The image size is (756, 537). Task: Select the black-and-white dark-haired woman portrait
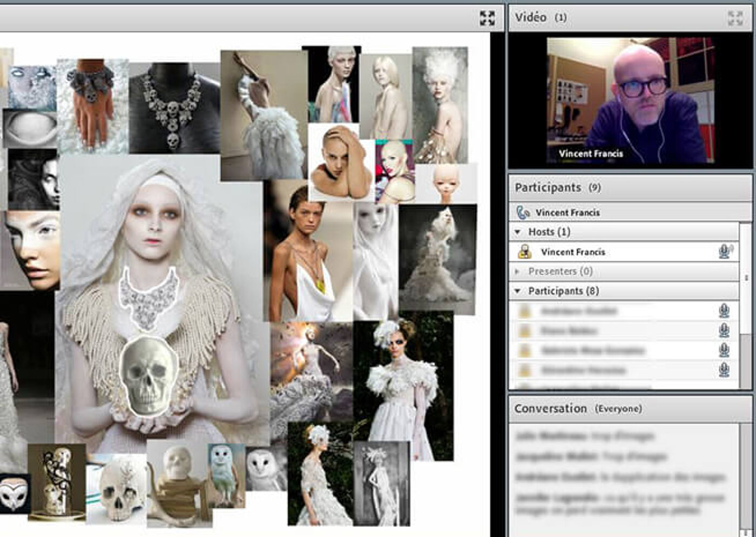pos(32,179)
